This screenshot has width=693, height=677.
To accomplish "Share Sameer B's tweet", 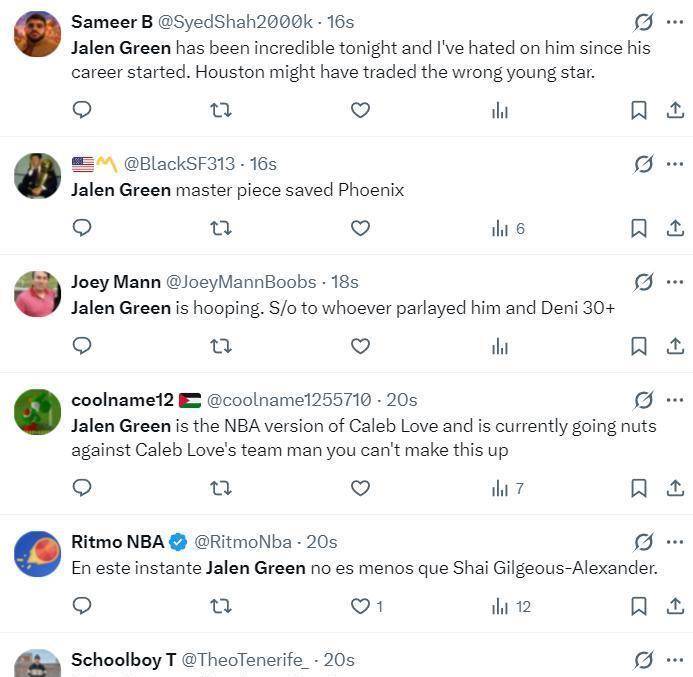I will click(675, 110).
